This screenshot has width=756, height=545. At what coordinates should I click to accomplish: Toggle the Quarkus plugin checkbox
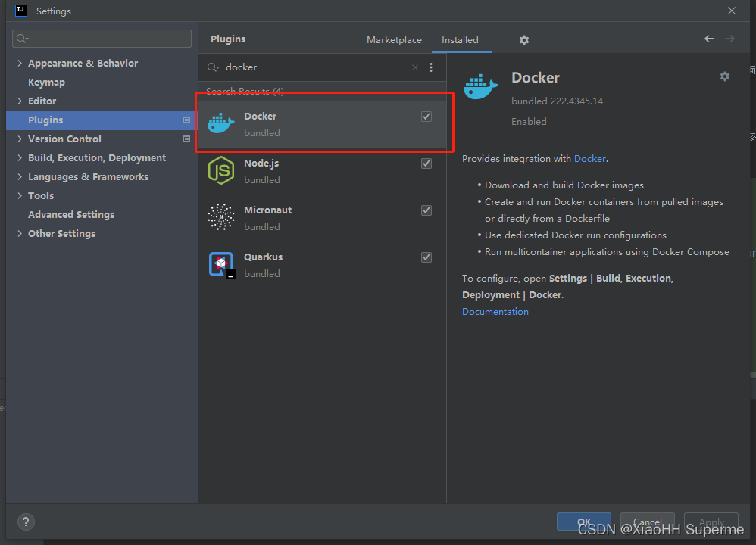[426, 257]
